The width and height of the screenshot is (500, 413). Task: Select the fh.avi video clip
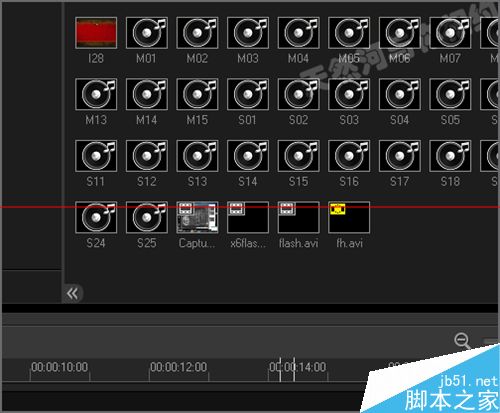click(x=349, y=217)
